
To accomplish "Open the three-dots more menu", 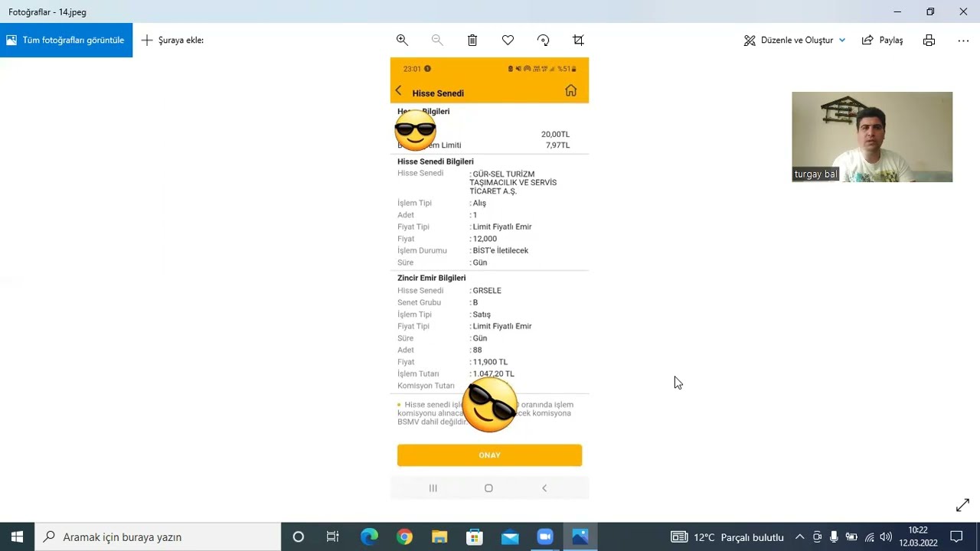I will tap(963, 40).
